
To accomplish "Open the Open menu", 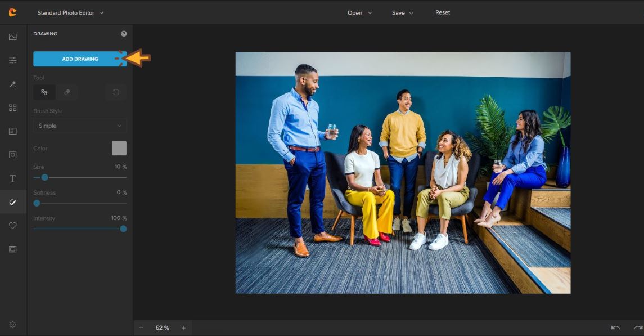I will [359, 13].
